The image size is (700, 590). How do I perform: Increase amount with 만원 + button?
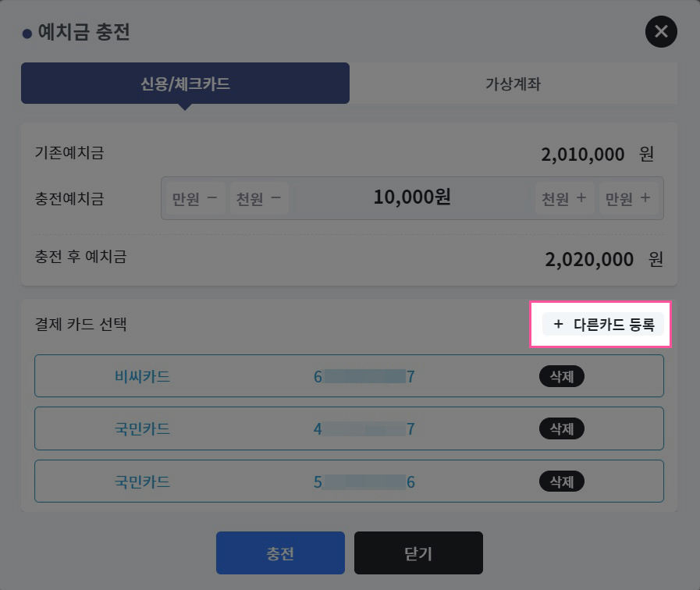pos(628,198)
